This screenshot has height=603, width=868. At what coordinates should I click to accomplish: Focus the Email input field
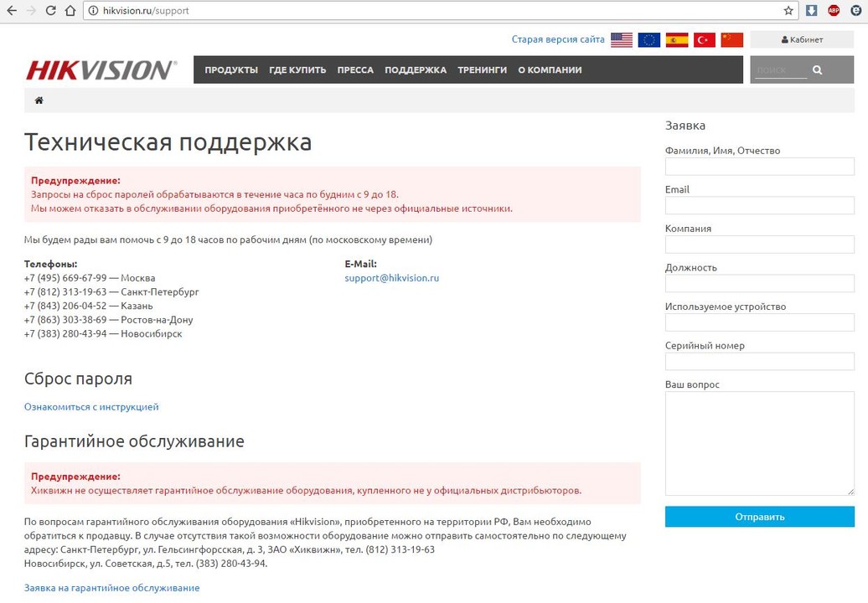coord(759,205)
